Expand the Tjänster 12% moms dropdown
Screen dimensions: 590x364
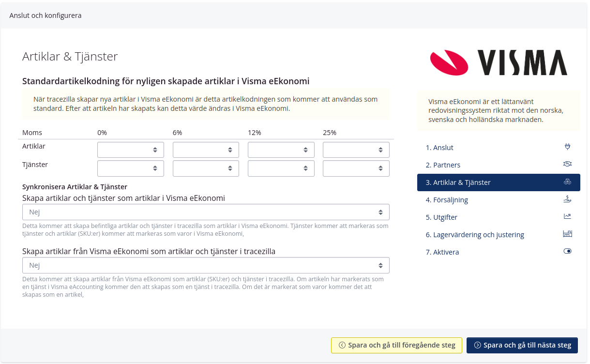[x=281, y=168]
